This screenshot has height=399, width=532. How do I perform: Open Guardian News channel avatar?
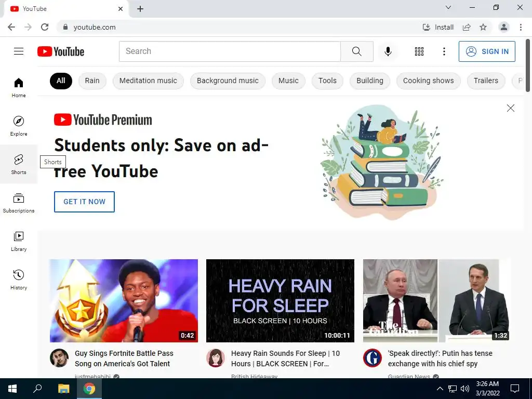(x=373, y=358)
